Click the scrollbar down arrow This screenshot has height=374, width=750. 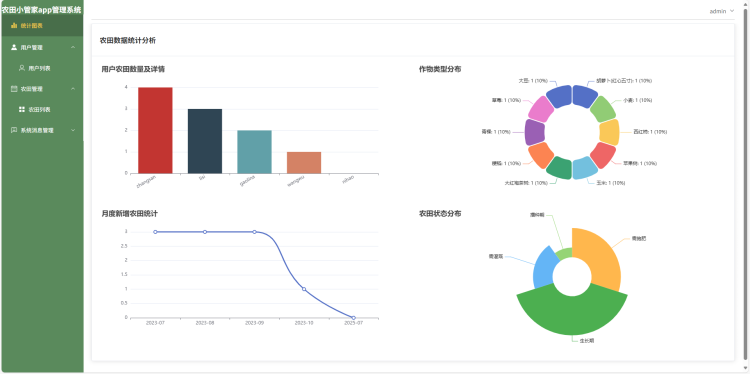pyautogui.click(x=745, y=368)
